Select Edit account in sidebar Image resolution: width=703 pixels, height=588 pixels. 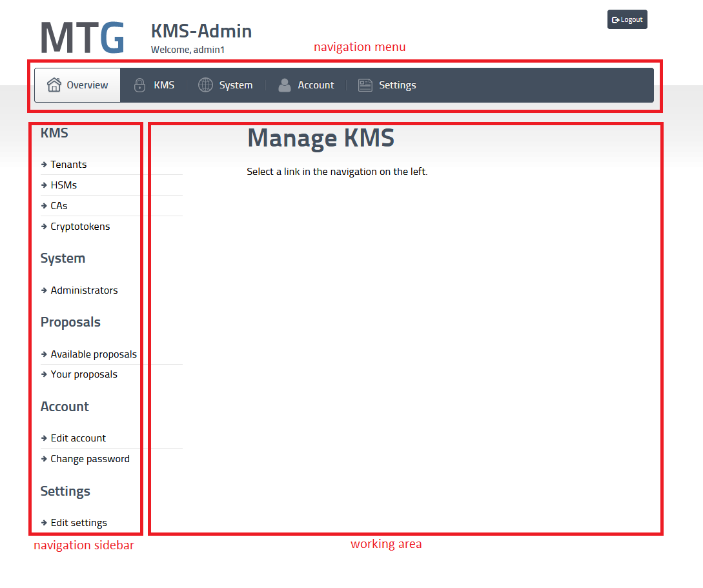[78, 438]
